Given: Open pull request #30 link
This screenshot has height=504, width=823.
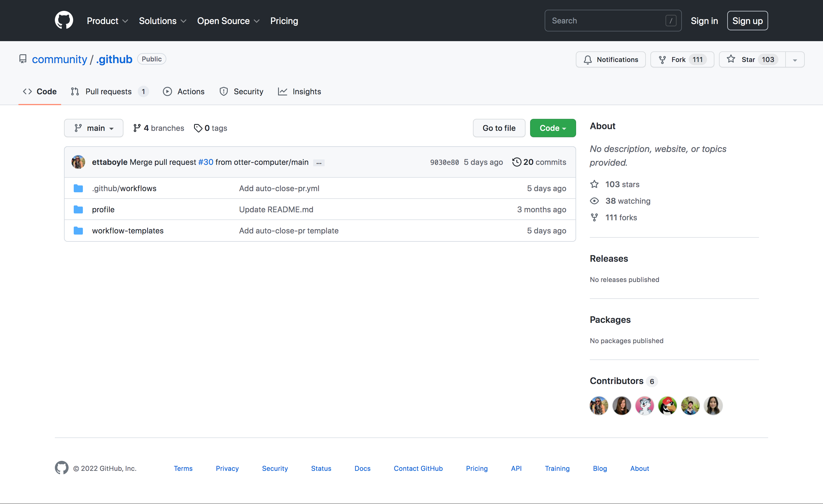Looking at the screenshot, I should click(x=206, y=162).
